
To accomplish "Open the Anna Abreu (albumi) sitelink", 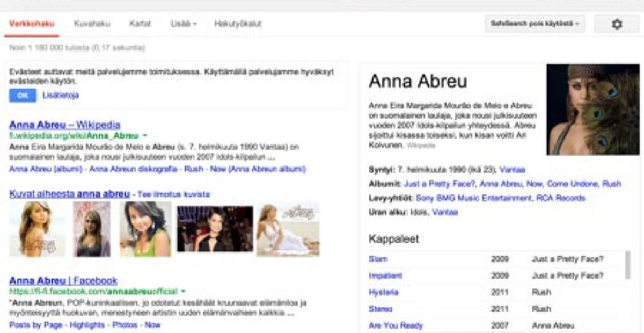I will pos(47,169).
